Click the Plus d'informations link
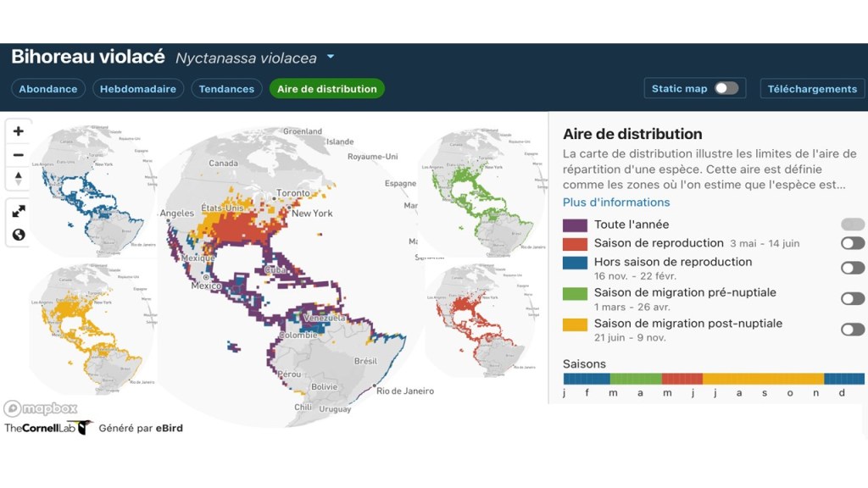The width and height of the screenshot is (868, 488). (616, 202)
